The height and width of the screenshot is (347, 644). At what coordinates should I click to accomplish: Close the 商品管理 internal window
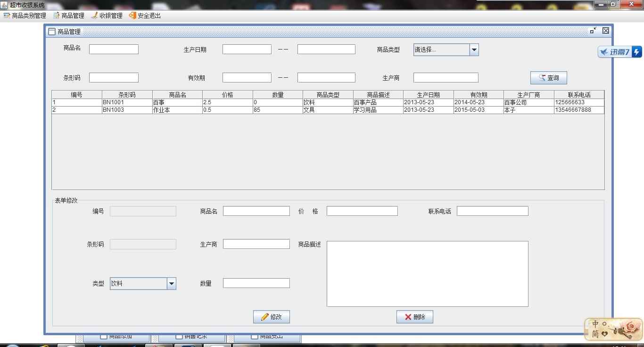pos(606,31)
